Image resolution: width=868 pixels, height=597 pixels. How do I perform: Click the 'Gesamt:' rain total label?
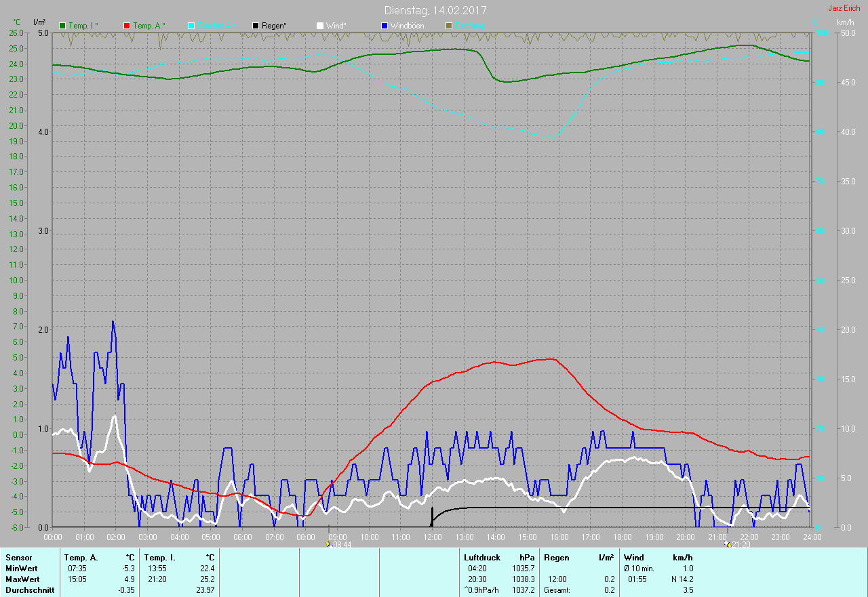[x=558, y=590]
